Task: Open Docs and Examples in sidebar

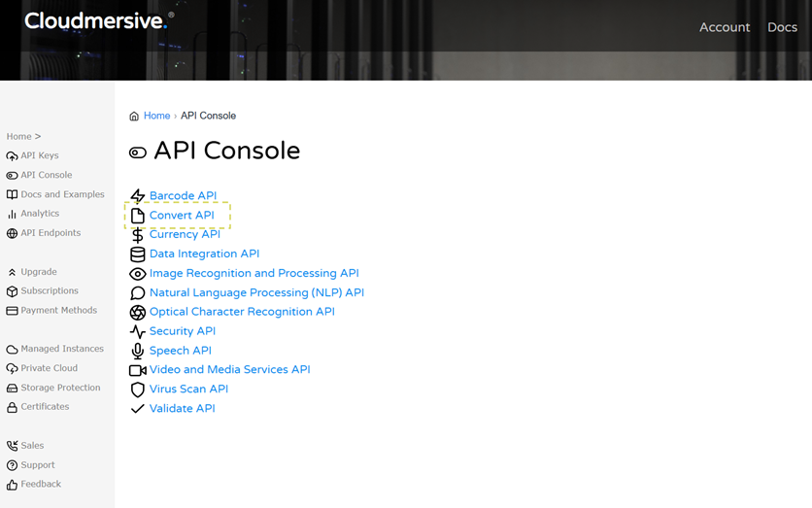Action: (63, 194)
